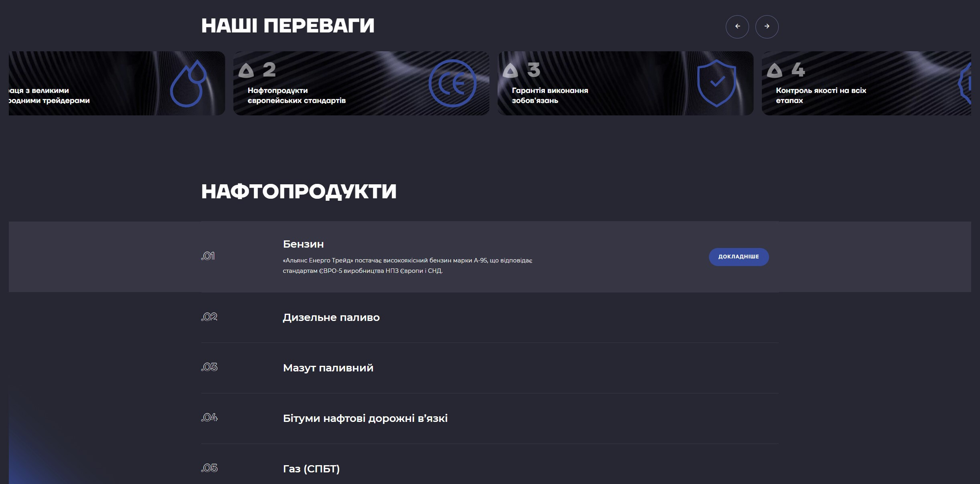Image resolution: width=980 pixels, height=484 pixels.
Task: Expand the Мазут паливний item
Action: tap(328, 368)
